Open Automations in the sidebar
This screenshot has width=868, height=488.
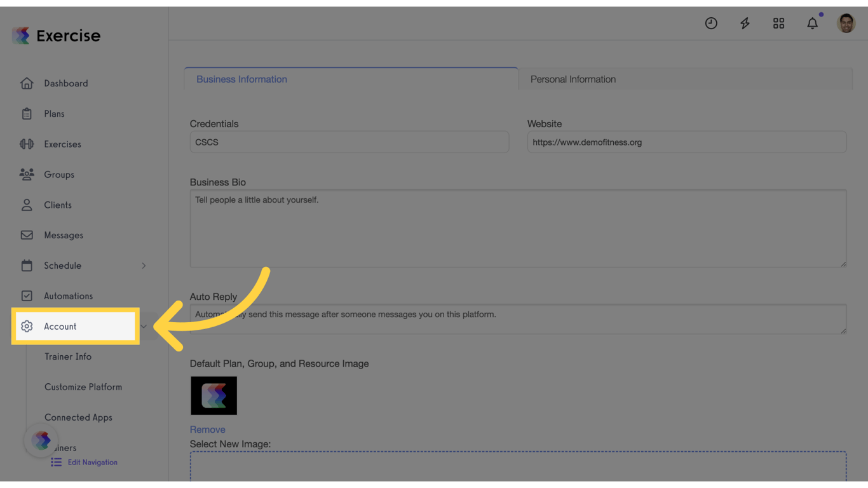[68, 296]
